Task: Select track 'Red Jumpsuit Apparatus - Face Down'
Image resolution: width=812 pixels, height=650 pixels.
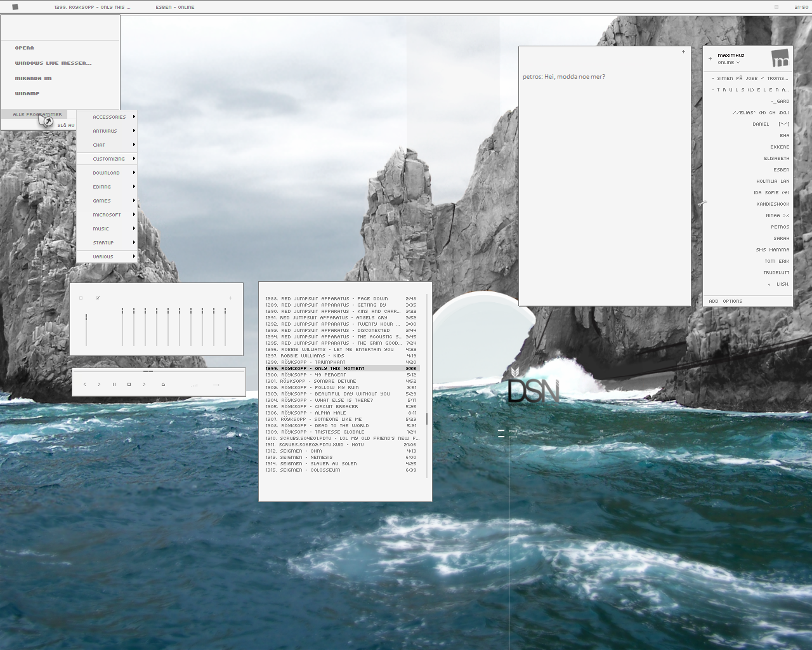Action: click(x=343, y=298)
